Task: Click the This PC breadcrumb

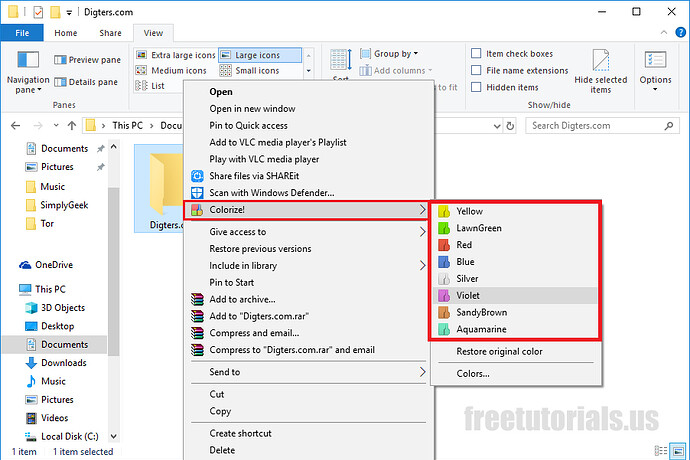Action: [x=128, y=126]
